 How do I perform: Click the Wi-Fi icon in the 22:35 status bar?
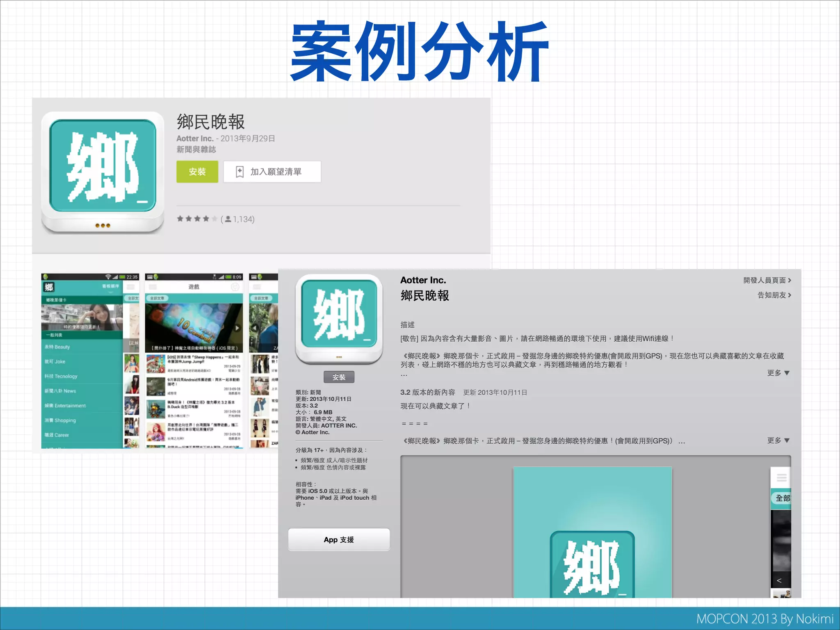[108, 277]
